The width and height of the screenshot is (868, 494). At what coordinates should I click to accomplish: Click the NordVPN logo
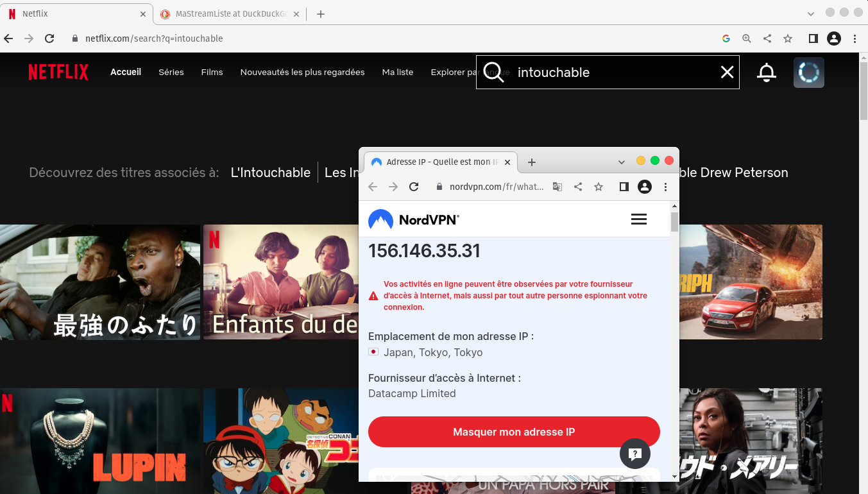click(413, 219)
